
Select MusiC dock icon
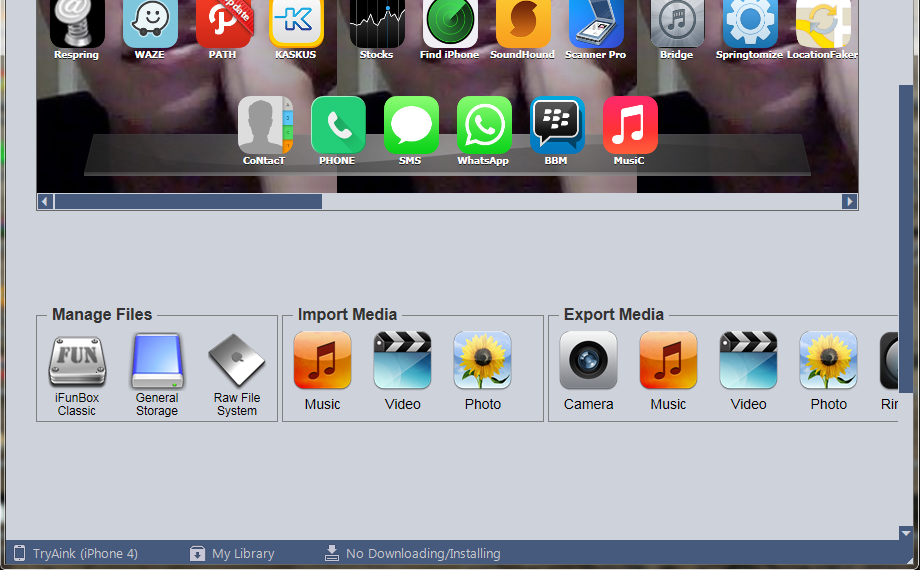coord(630,124)
